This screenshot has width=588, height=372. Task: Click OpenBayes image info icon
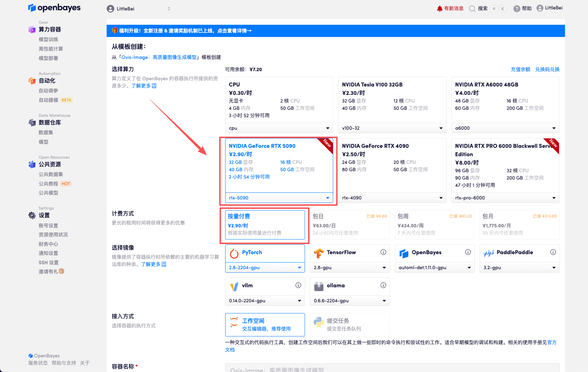tap(468, 252)
